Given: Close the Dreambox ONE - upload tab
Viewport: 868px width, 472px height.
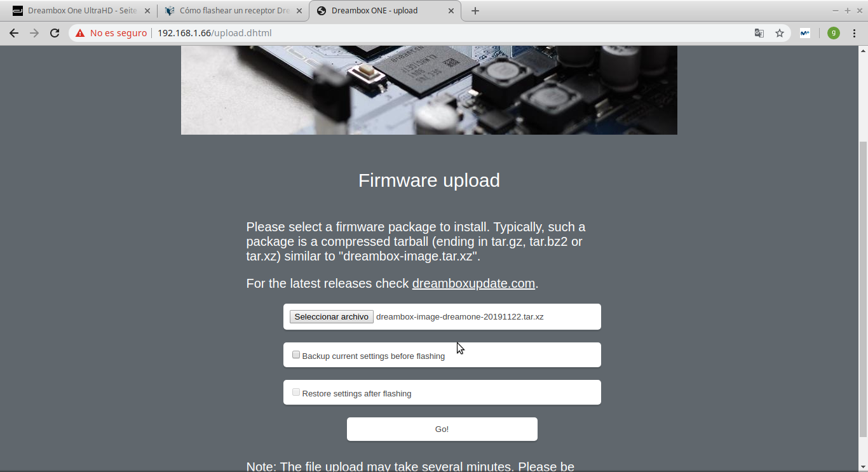Looking at the screenshot, I should [451, 11].
